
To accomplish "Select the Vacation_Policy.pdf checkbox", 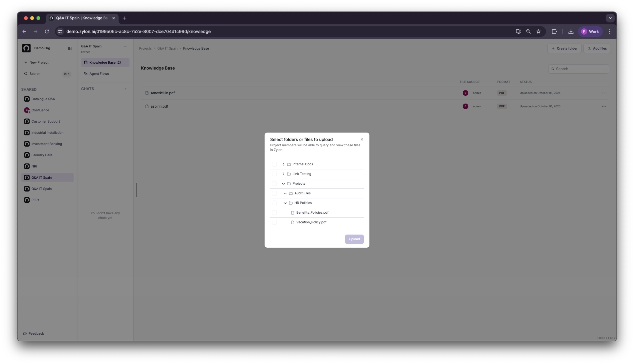I will [274, 222].
